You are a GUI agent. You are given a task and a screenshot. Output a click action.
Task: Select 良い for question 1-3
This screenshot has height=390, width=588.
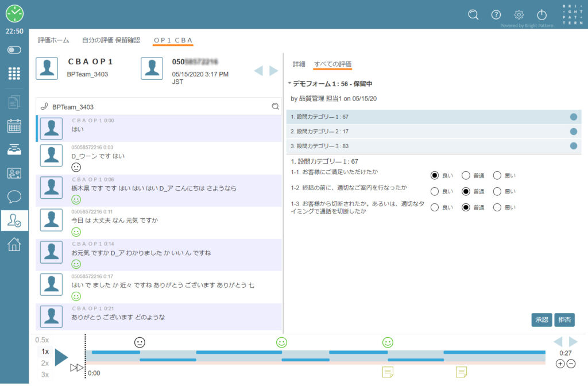pyautogui.click(x=435, y=207)
